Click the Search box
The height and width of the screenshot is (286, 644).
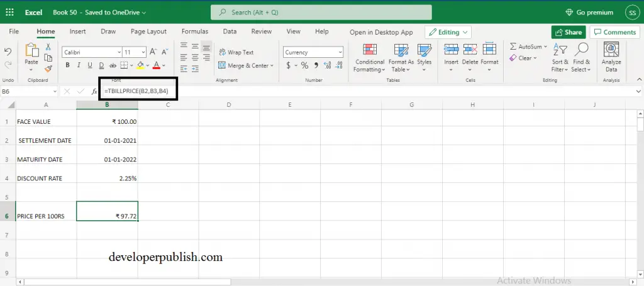tap(321, 13)
